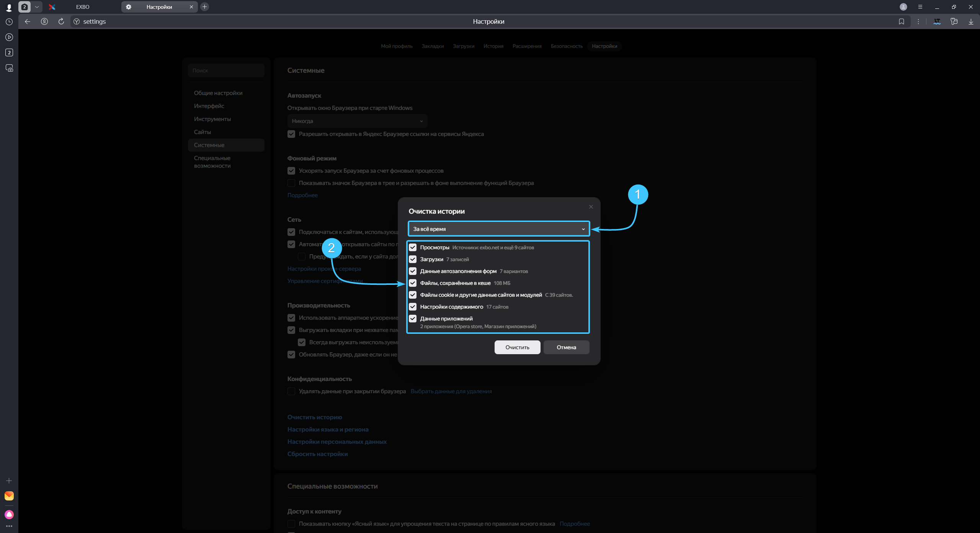Screen dimensions: 980x533
Task: Toggle the Настройки содержимого checkbox
Action: tap(413, 307)
